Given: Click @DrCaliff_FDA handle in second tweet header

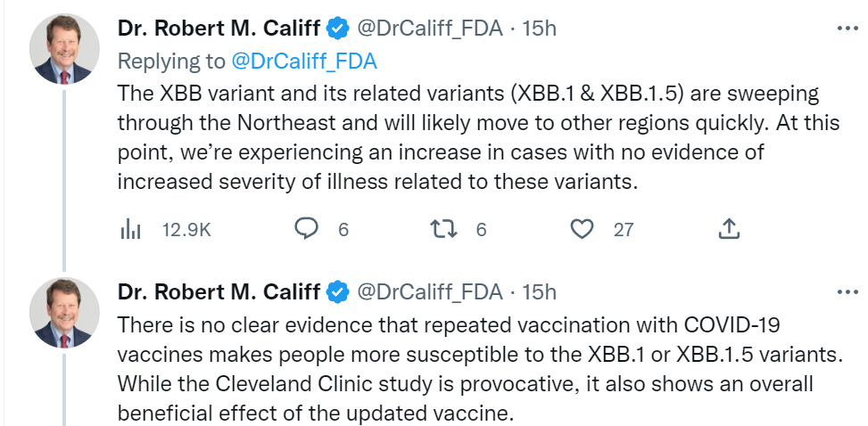Looking at the screenshot, I should click(431, 291).
